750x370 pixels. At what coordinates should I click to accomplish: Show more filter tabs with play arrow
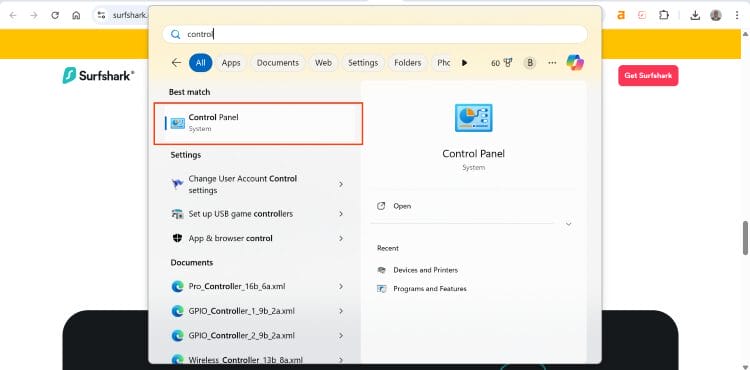[x=464, y=63]
